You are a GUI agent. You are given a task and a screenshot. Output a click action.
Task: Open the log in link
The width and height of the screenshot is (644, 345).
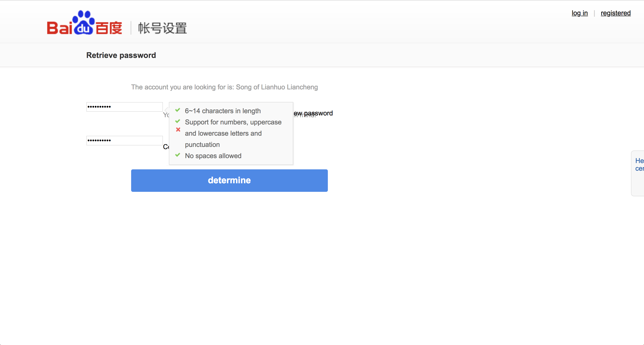click(579, 13)
